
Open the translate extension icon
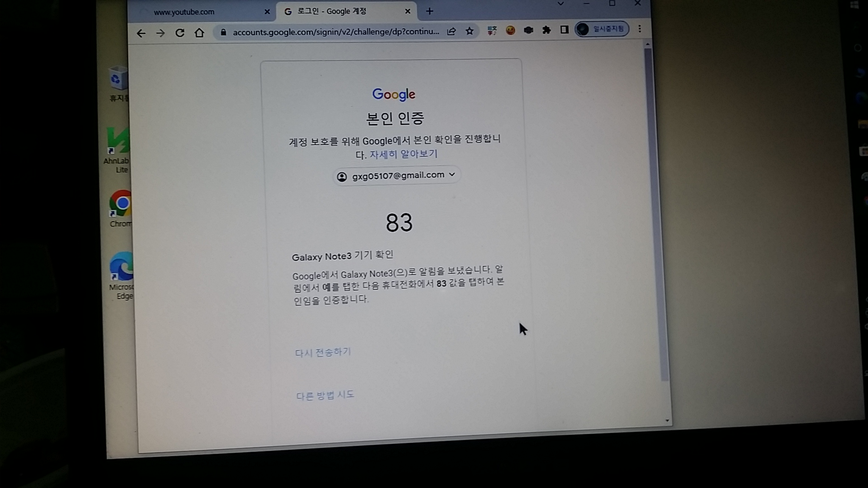492,30
